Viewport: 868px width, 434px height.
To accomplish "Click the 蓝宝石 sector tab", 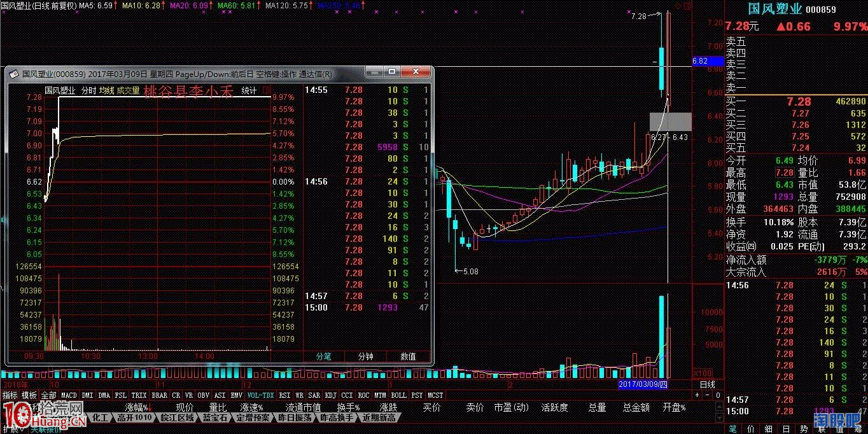I will tap(215, 417).
